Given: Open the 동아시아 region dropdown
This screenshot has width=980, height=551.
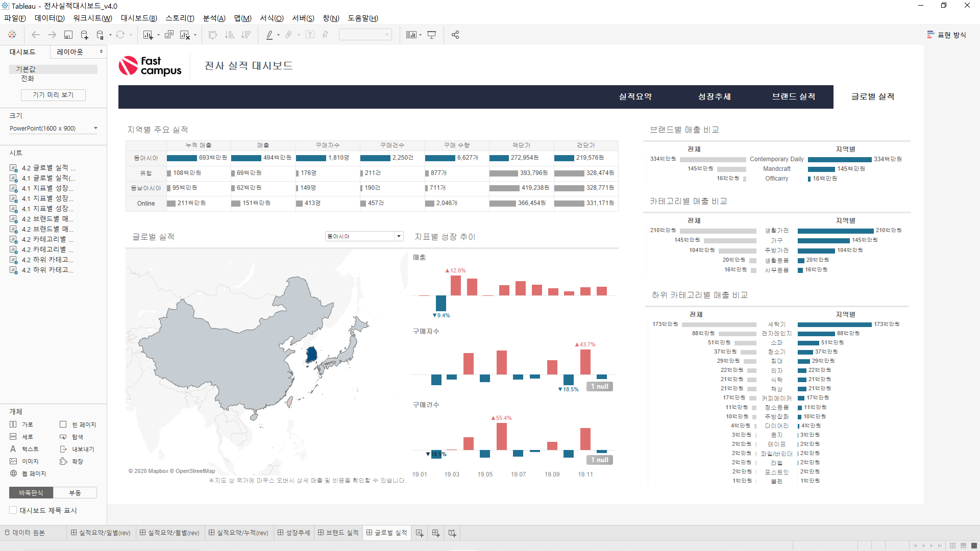Looking at the screenshot, I should [364, 236].
